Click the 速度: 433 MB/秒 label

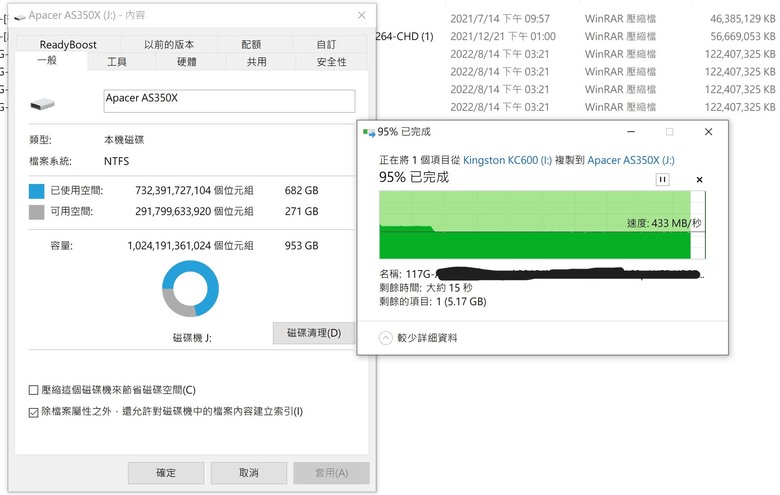coord(664,223)
